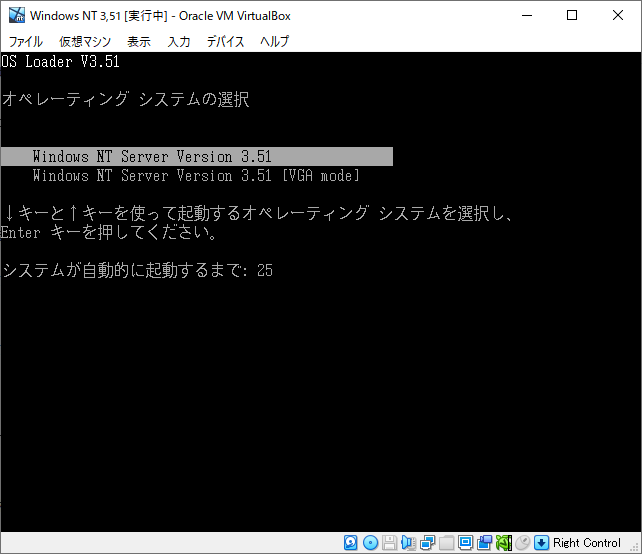Click the video recording status icon
Screen dimensions: 642x554
485,543
